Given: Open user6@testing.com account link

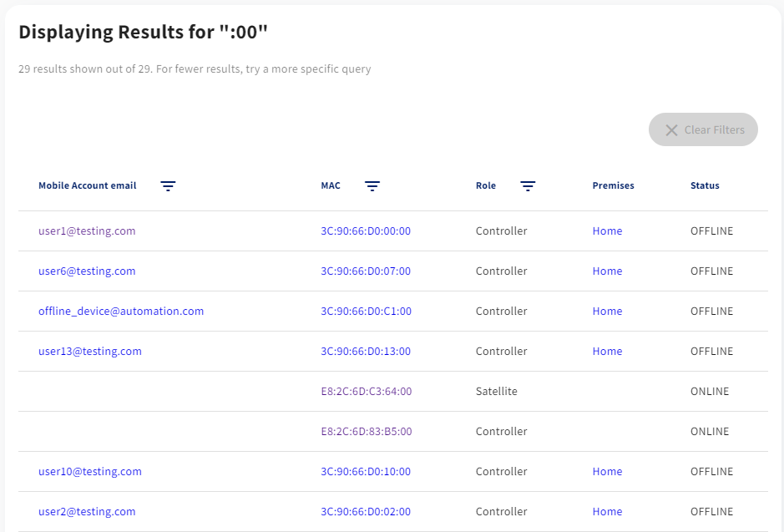Looking at the screenshot, I should [87, 271].
